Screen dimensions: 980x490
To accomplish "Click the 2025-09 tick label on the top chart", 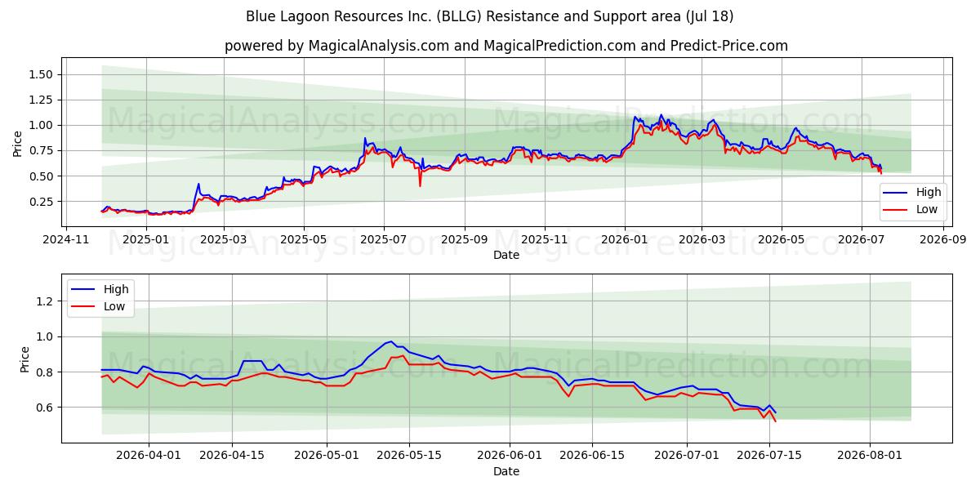I will point(465,240).
